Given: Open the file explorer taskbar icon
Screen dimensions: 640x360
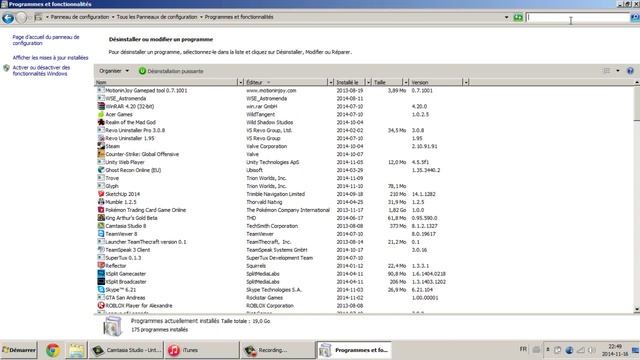Looking at the screenshot, I should pyautogui.click(x=76, y=350).
